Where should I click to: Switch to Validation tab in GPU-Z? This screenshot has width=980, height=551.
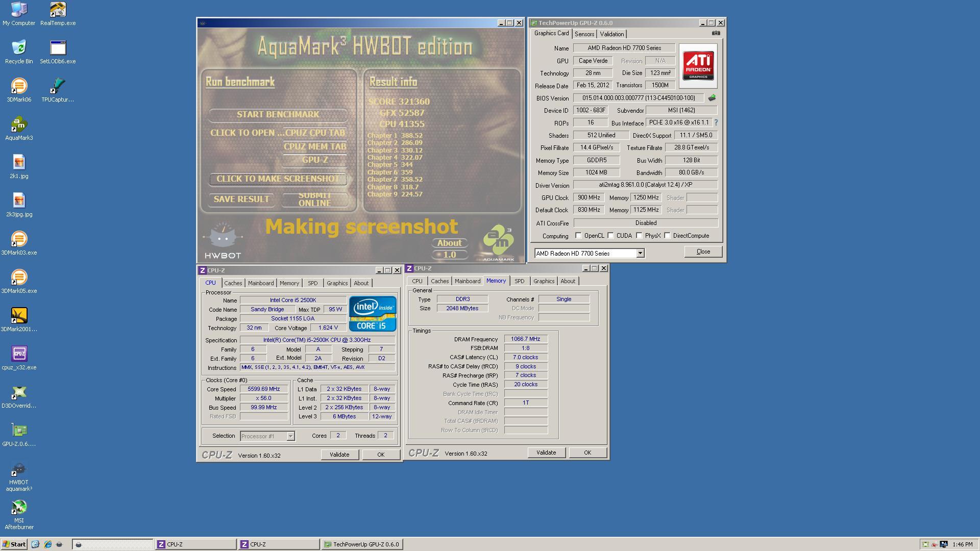pyautogui.click(x=611, y=34)
